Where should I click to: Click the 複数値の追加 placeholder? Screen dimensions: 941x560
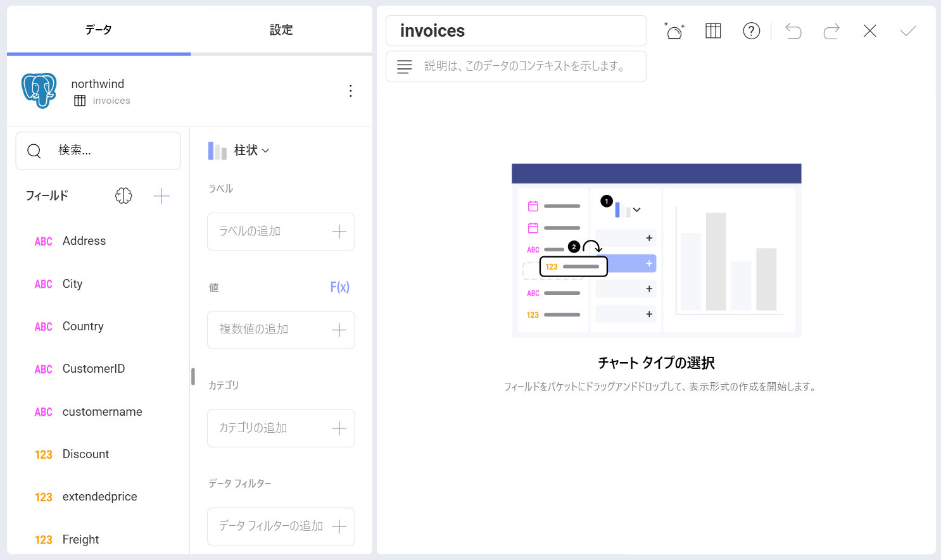coord(253,330)
